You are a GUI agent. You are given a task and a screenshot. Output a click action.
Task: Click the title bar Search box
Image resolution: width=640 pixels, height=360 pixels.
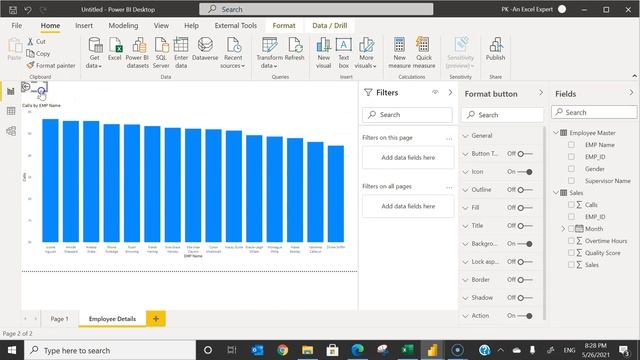click(x=316, y=9)
